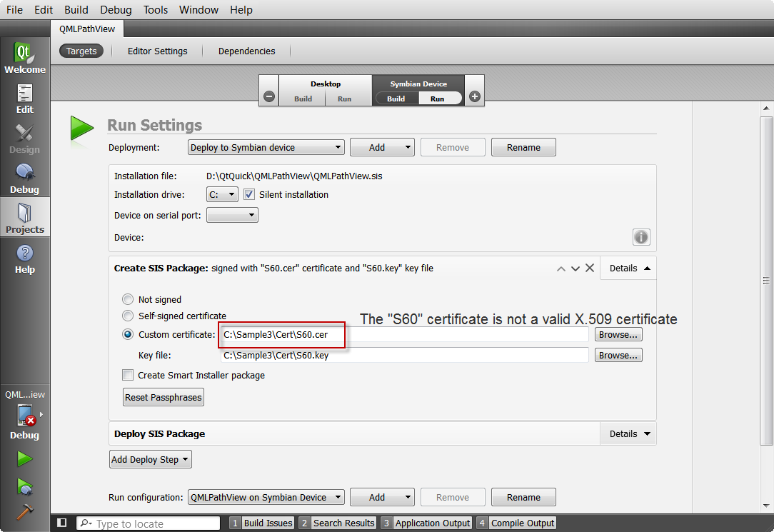774x532 pixels.
Task: Add a target with the plus icon
Action: pyautogui.click(x=474, y=96)
